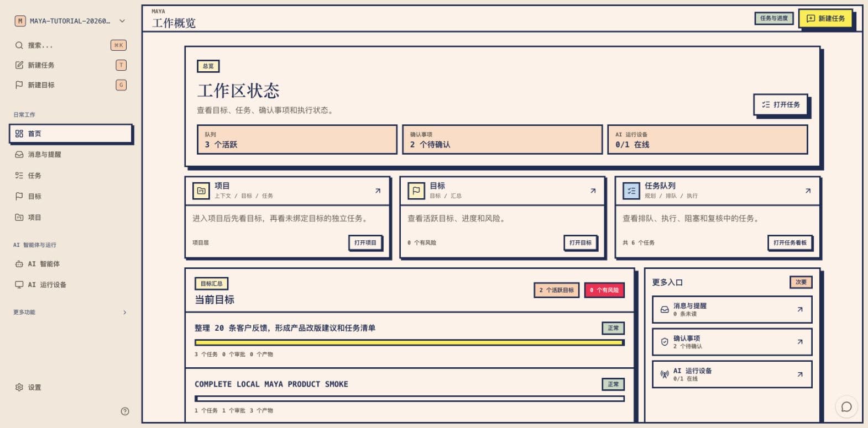Select 首页 in the sidebar

(71, 134)
